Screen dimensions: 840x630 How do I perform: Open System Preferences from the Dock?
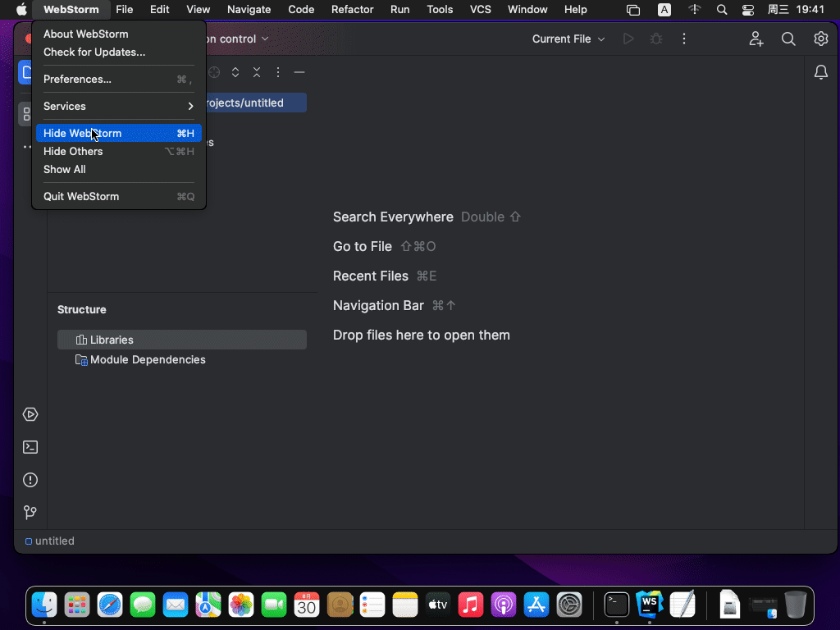569,605
